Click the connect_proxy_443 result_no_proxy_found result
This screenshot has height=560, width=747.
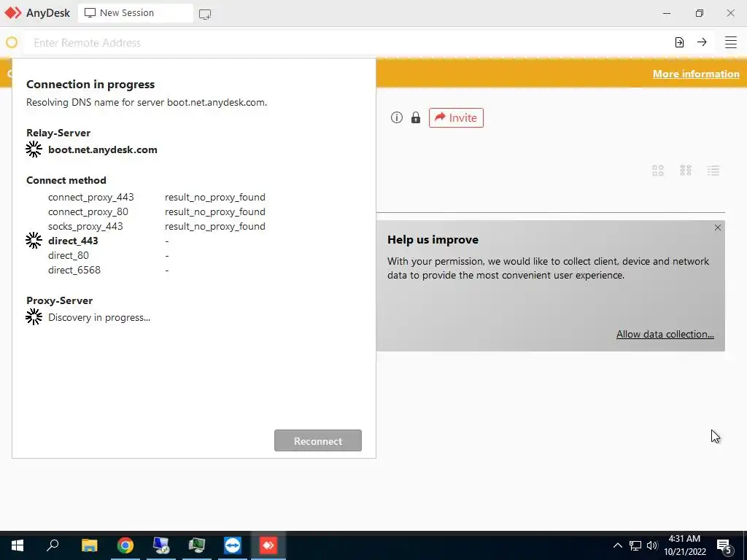coord(215,197)
